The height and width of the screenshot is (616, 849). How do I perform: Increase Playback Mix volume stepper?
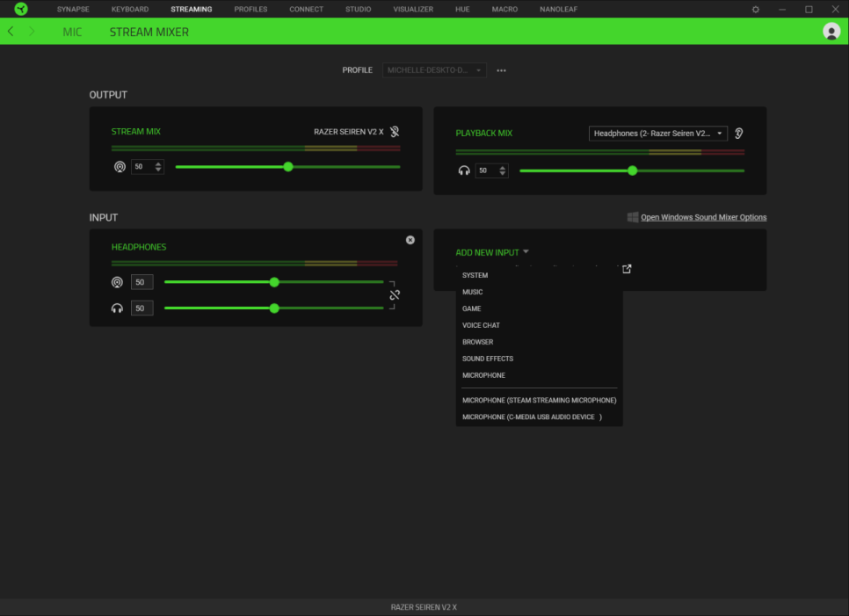tap(503, 168)
